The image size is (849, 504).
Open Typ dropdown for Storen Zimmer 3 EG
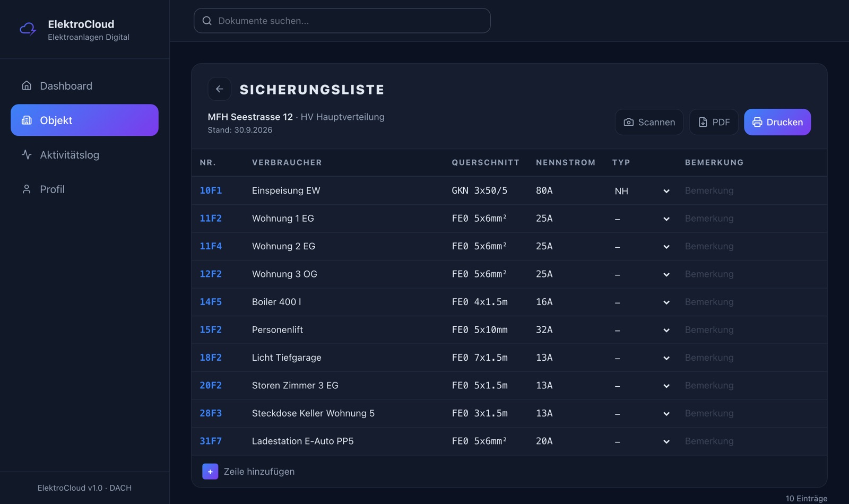(x=643, y=386)
